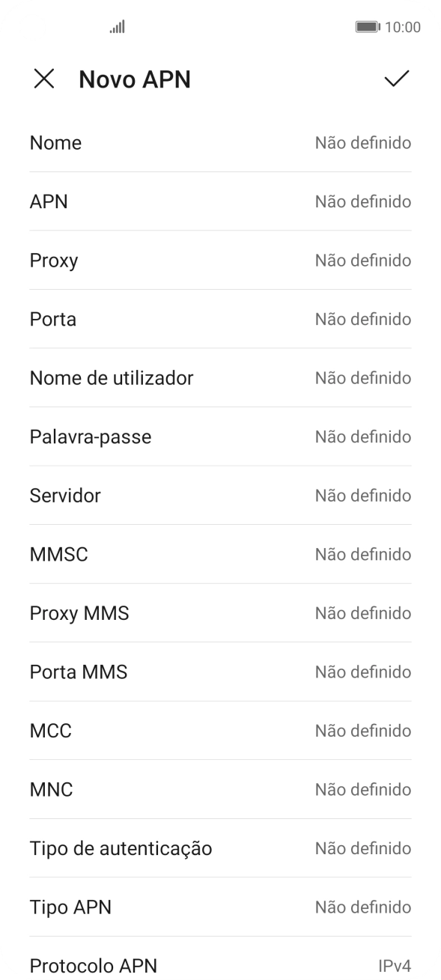Image resolution: width=441 pixels, height=980 pixels.
Task: Edit the Proxy MMS setting
Action: 220,612
